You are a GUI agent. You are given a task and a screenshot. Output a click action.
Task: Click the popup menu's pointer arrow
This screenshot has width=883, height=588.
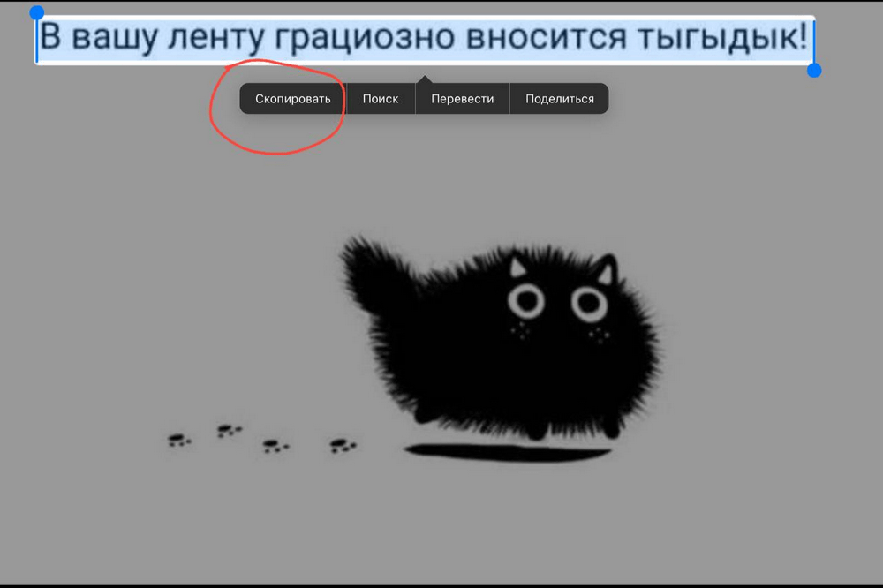[x=425, y=79]
